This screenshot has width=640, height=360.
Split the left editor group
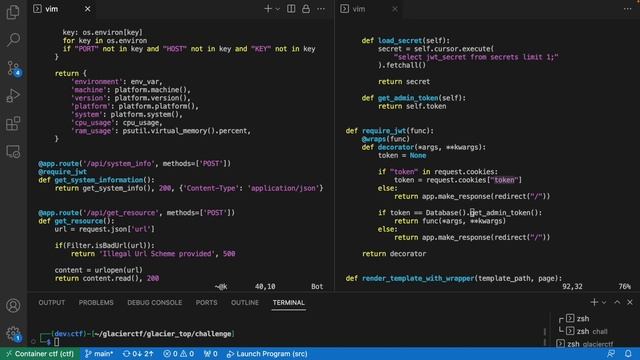pyautogui.click(x=291, y=9)
